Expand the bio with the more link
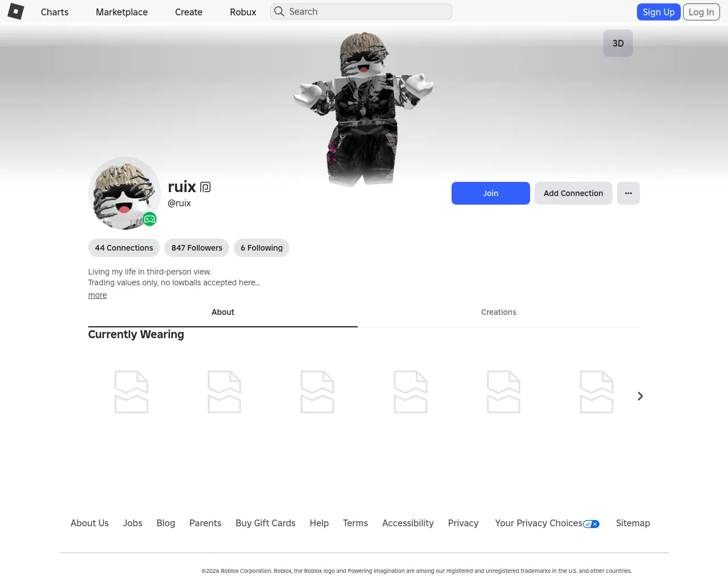The height and width of the screenshot is (582, 728). click(x=97, y=295)
